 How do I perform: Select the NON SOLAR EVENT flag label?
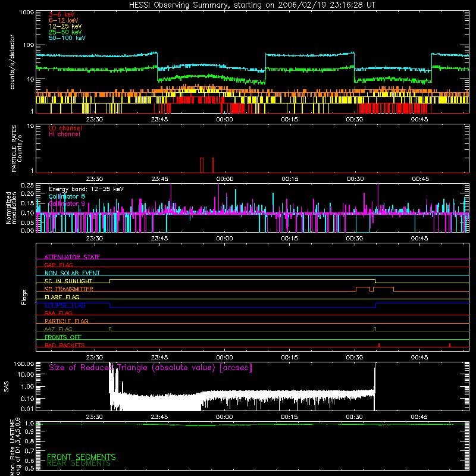(72, 273)
